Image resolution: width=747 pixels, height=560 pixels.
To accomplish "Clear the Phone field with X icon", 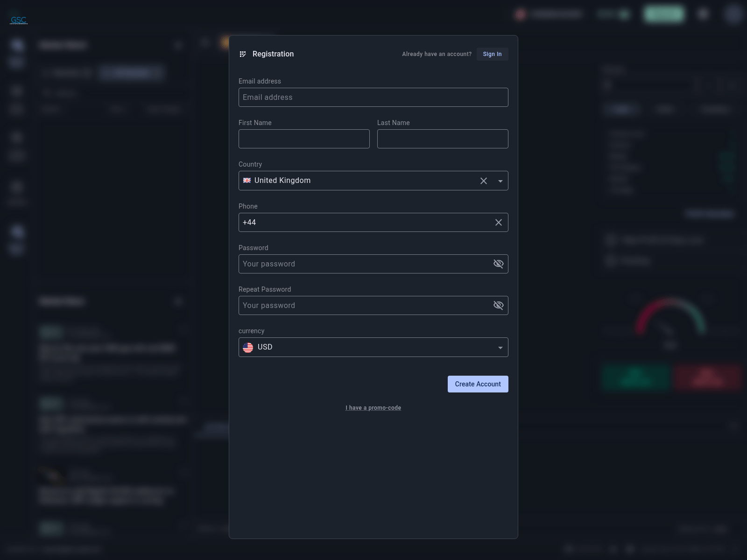I will pos(499,223).
